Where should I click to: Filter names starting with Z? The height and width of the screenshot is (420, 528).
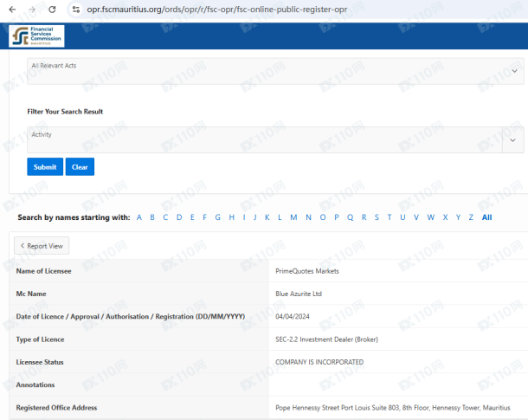[471, 217]
